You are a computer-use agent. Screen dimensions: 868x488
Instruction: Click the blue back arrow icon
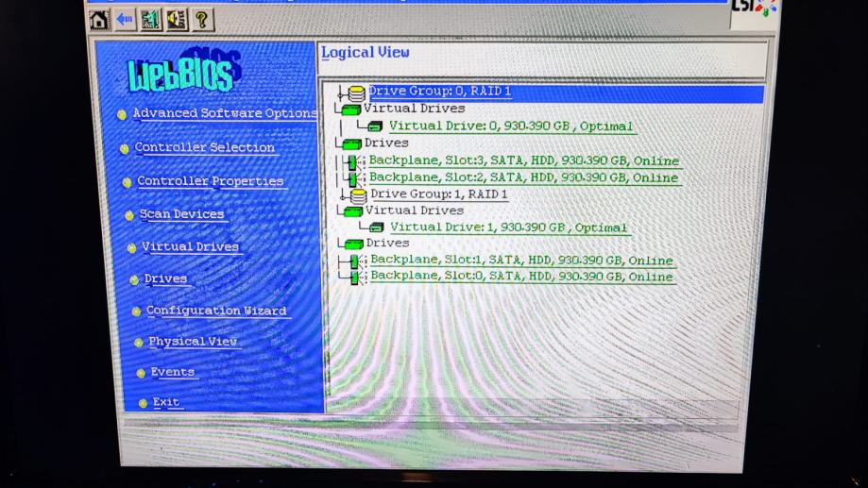coord(125,20)
